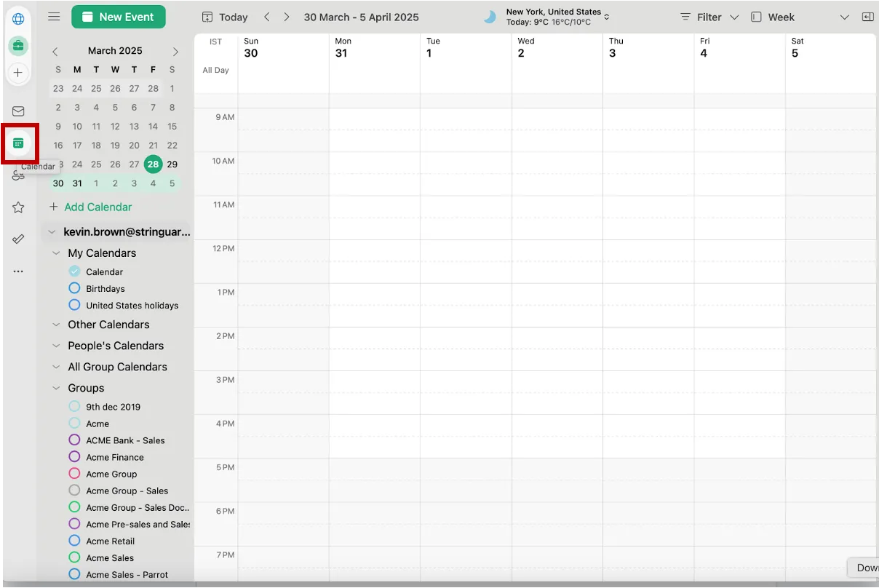Expand Other Calendars group

point(56,325)
